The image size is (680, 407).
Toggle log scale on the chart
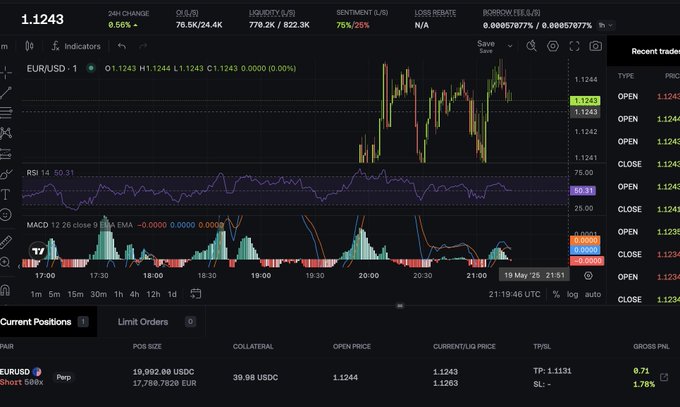click(x=572, y=295)
